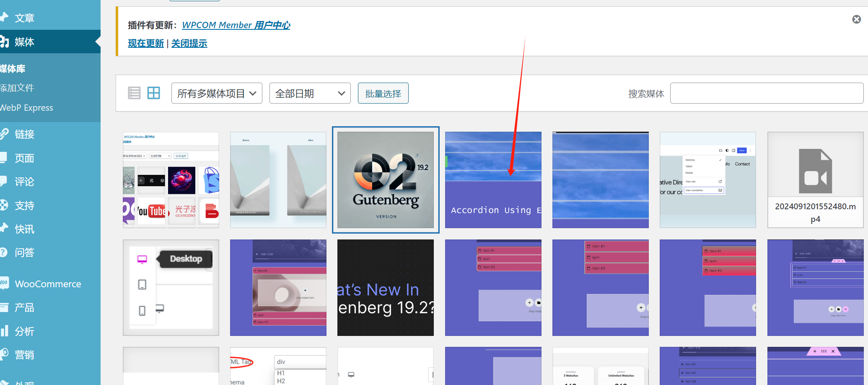Open the WebP Express menu item
Viewport: 868px width, 385px height.
click(x=26, y=108)
